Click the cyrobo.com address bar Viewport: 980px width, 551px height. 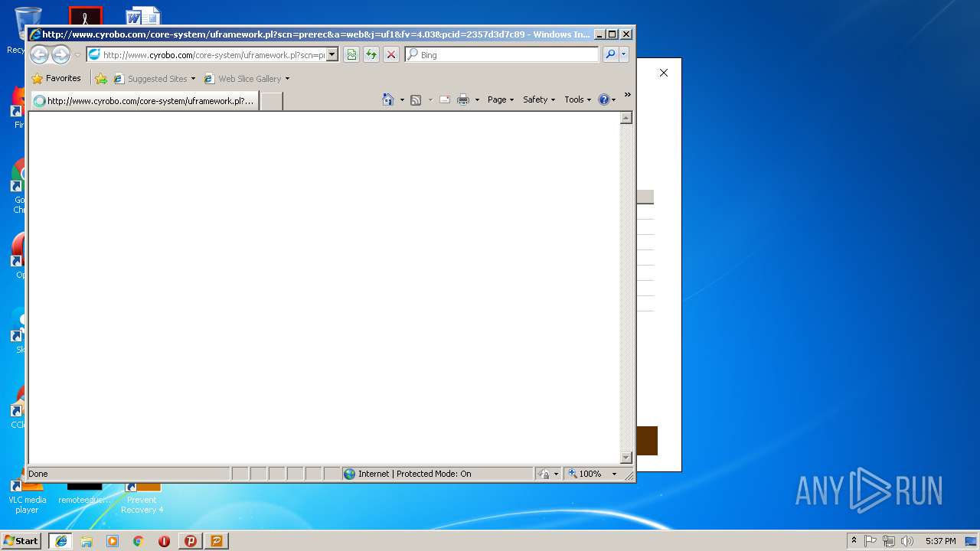pos(207,55)
